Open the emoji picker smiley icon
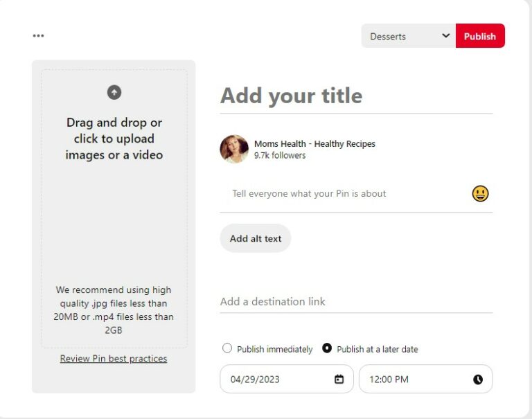This screenshot has height=419, width=532. [480, 193]
